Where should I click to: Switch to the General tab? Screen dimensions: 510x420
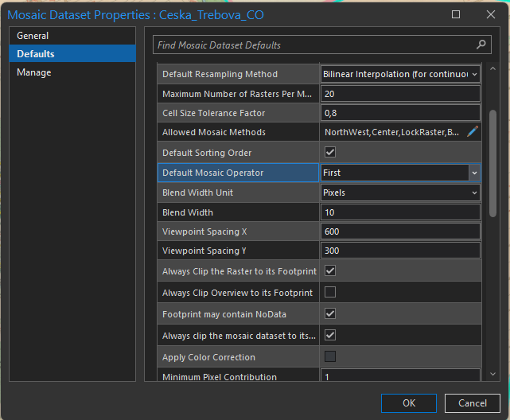[33, 36]
